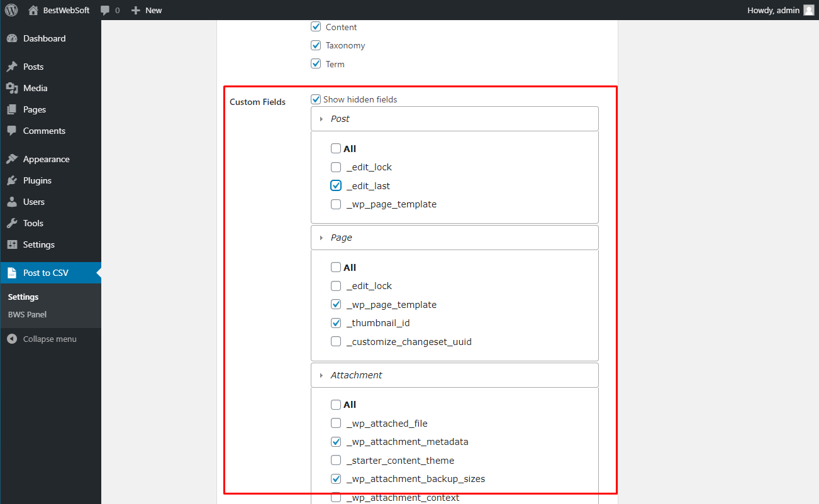Toggle Show hidden fields checkbox

click(316, 99)
